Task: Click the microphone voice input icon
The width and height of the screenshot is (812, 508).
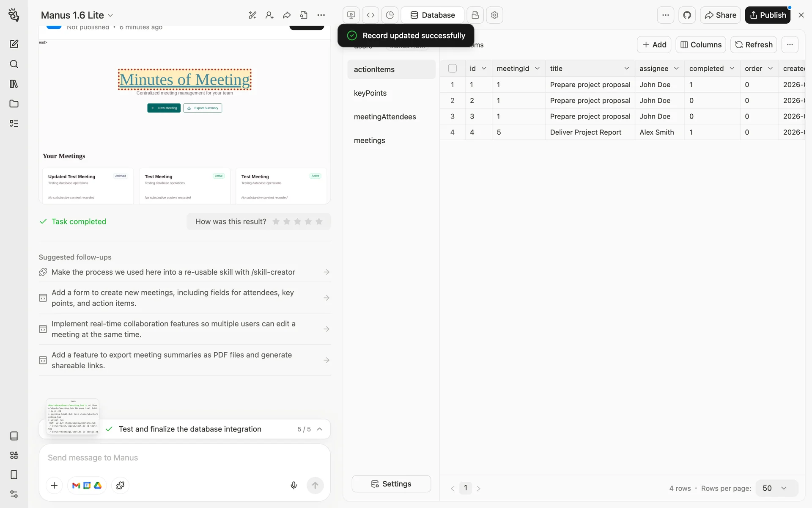Action: 294,486
